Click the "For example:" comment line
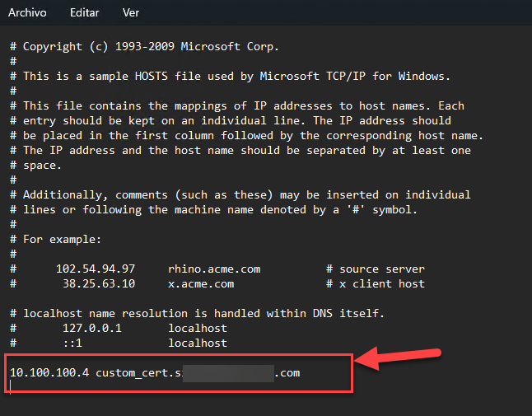Viewport: 532px width, 416px height. click(63, 240)
